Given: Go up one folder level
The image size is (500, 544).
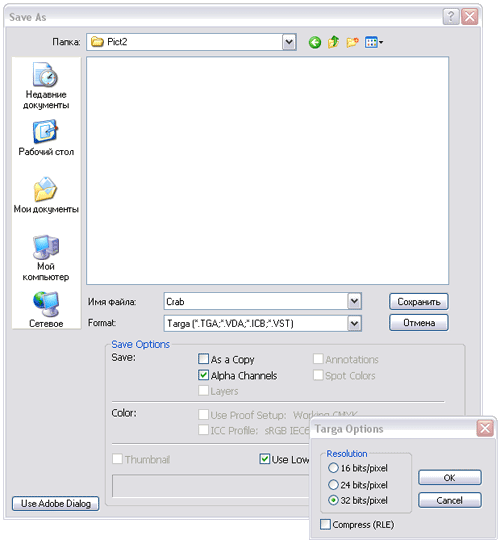Looking at the screenshot, I should pos(333,42).
